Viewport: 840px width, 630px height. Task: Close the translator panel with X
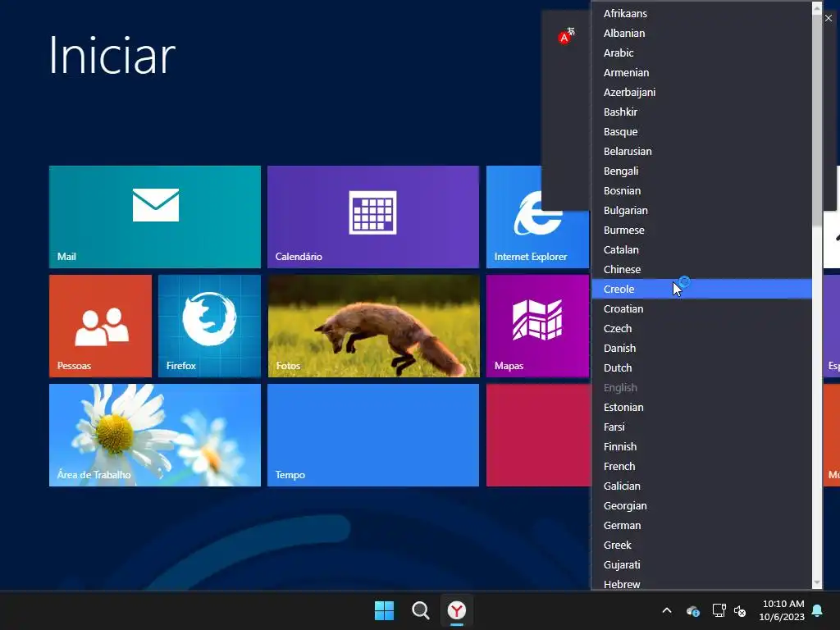tap(829, 18)
